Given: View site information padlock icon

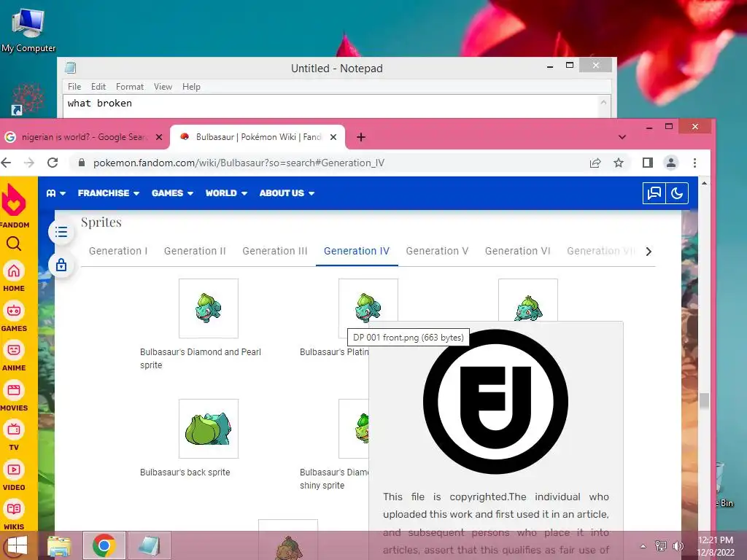Looking at the screenshot, I should (x=82, y=163).
